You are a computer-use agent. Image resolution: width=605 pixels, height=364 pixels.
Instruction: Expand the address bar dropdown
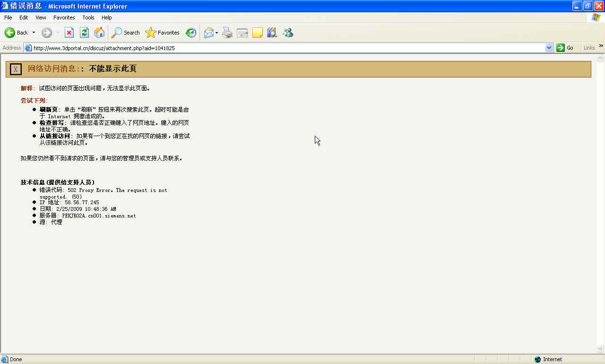tap(549, 48)
